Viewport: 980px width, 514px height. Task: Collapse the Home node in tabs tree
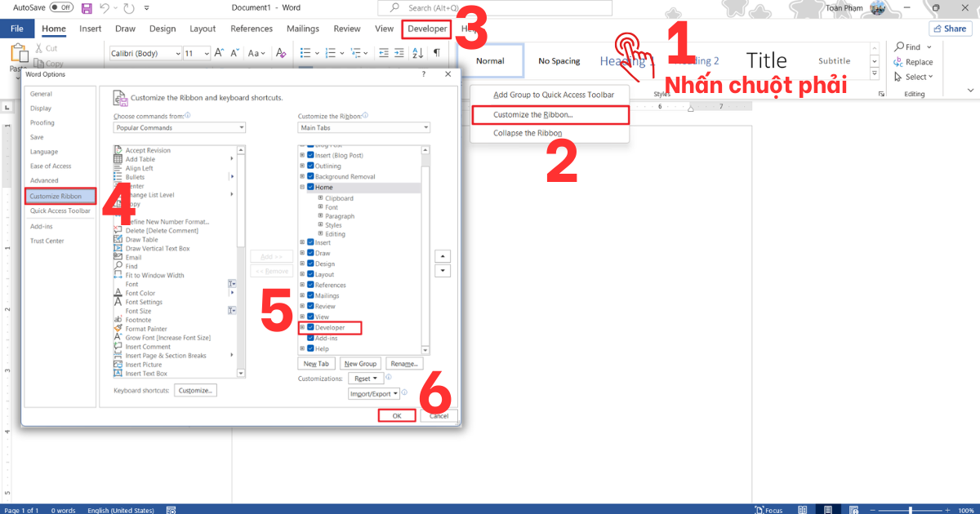pos(302,188)
